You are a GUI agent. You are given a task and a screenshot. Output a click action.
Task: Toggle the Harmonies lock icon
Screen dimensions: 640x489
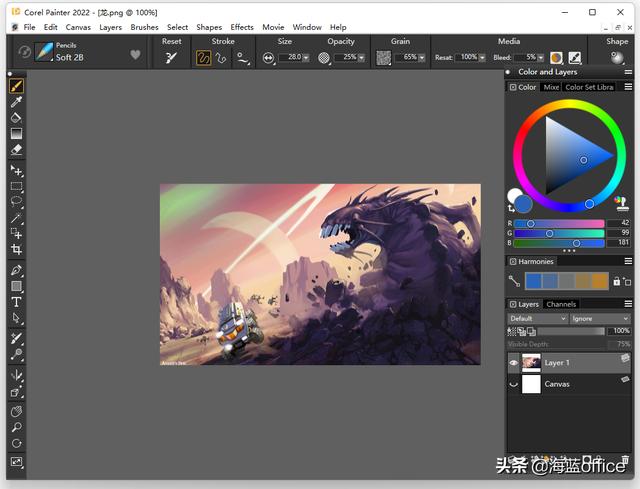(616, 281)
